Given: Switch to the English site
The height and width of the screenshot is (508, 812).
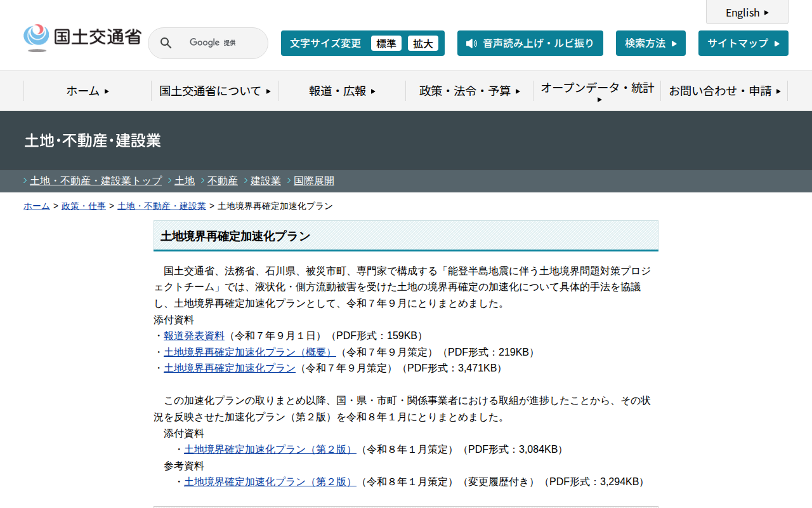Looking at the screenshot, I should point(747,12).
